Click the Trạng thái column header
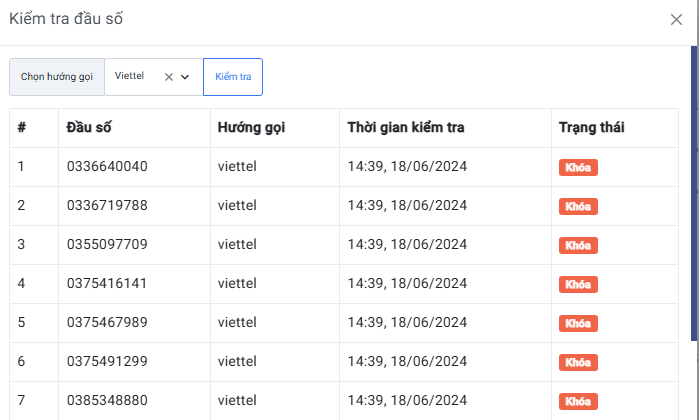The width and height of the screenshot is (699, 420). [x=590, y=128]
